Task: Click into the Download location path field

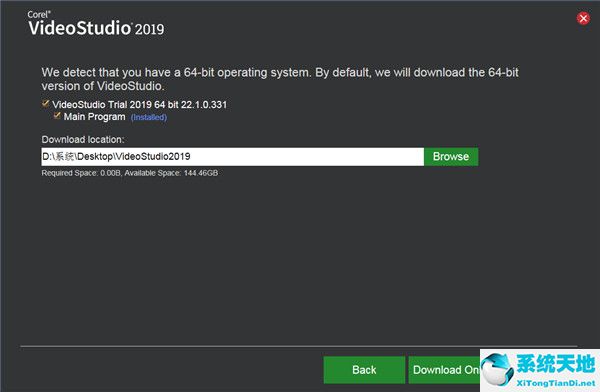Action: [x=232, y=157]
